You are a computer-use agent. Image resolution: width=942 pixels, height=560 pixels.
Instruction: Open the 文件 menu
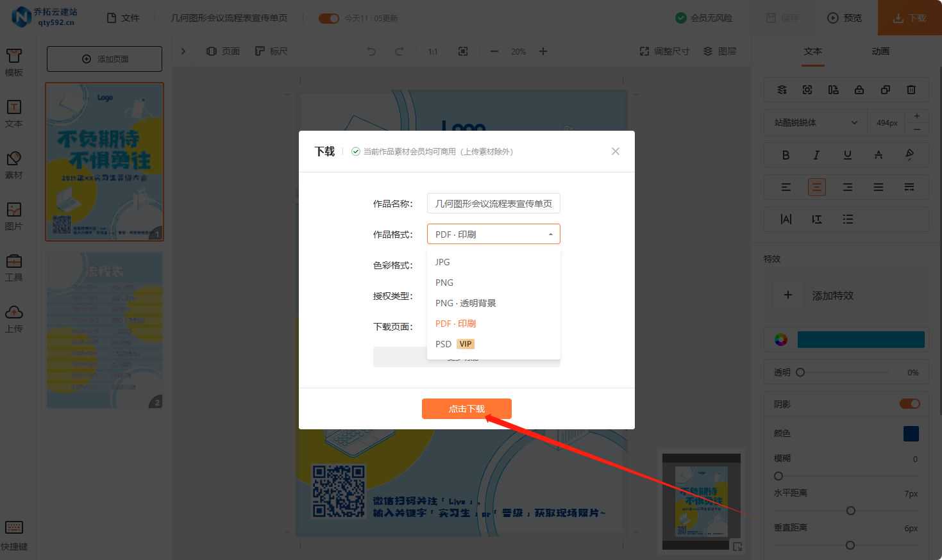click(123, 18)
